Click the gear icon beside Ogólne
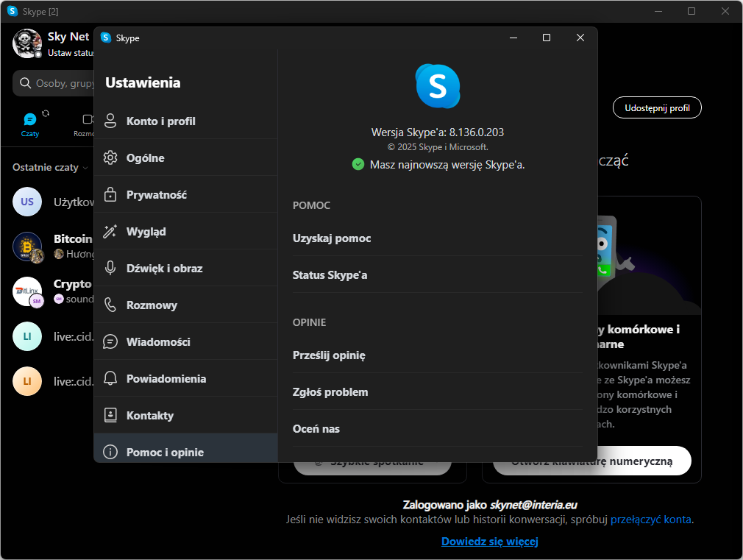This screenshot has width=743, height=560. (110, 158)
